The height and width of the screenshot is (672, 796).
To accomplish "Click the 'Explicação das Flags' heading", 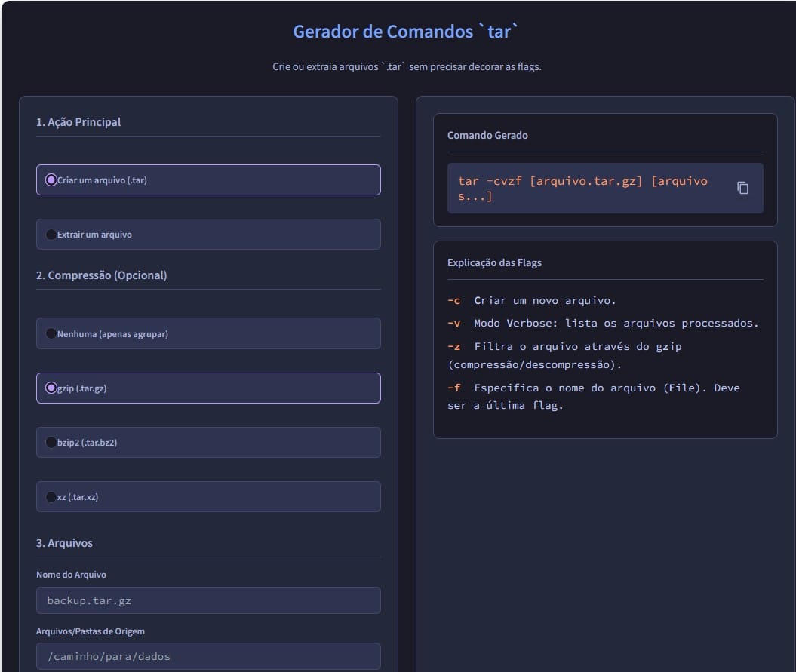I will point(494,262).
